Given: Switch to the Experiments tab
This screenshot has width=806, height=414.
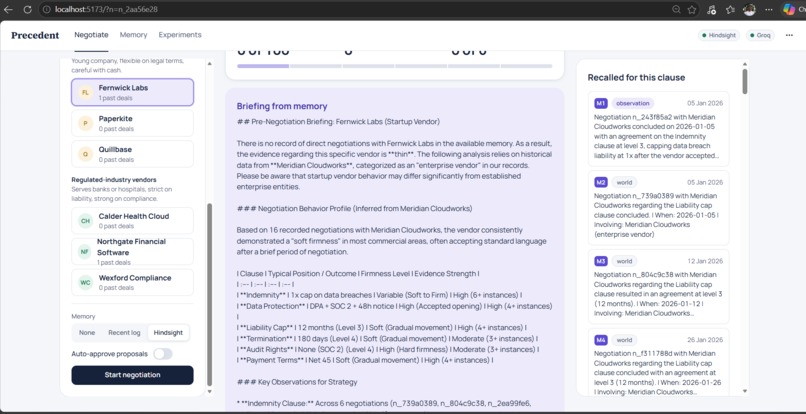Looking at the screenshot, I should point(180,35).
